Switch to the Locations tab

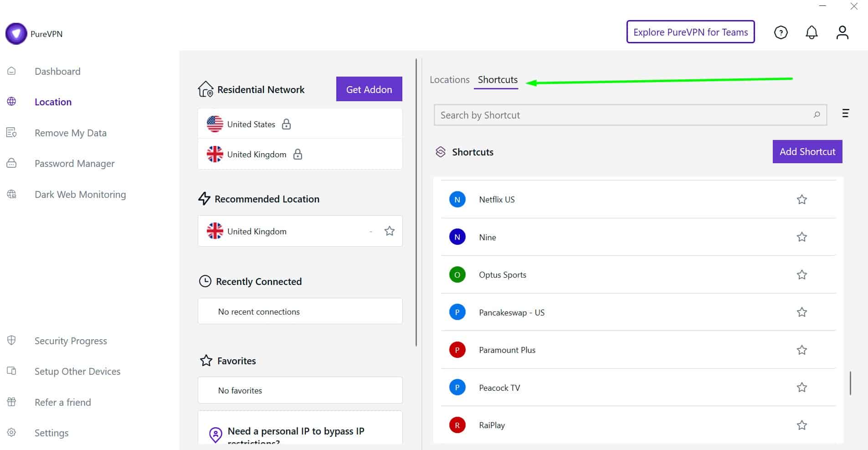[x=449, y=79]
